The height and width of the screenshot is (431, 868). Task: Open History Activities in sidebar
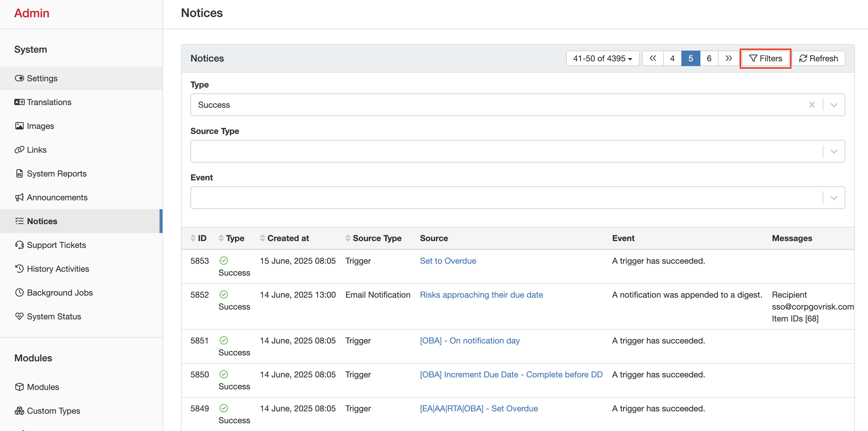(58, 269)
